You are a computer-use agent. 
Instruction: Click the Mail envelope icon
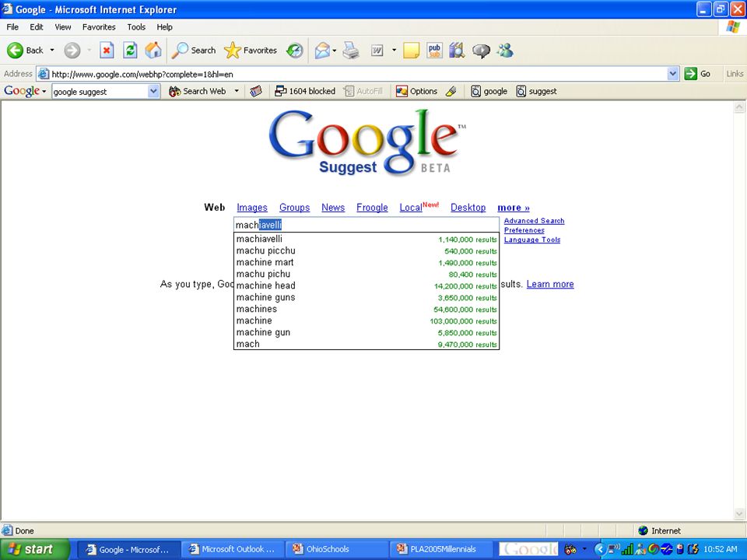(x=322, y=50)
